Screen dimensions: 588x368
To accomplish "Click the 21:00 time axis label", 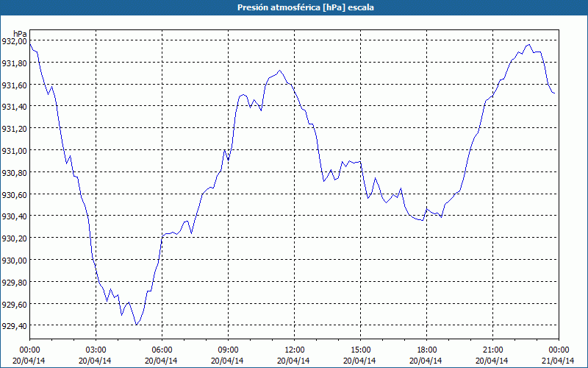I will (492, 350).
